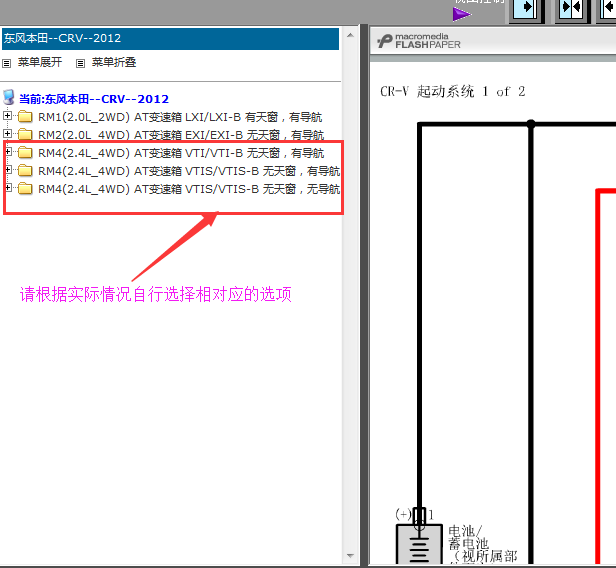Click 菜单展开 to expand all menus

click(40, 62)
